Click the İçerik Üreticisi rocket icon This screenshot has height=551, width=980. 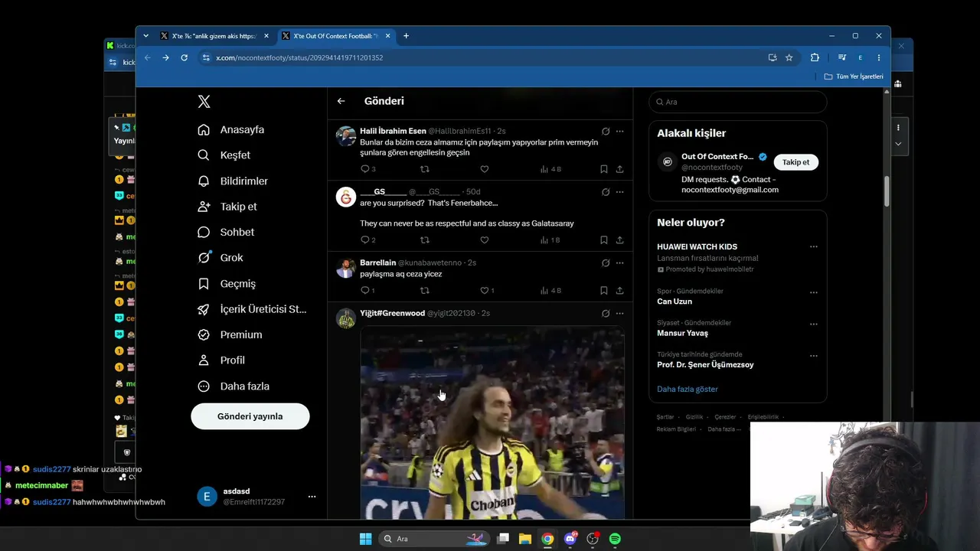[x=204, y=309]
